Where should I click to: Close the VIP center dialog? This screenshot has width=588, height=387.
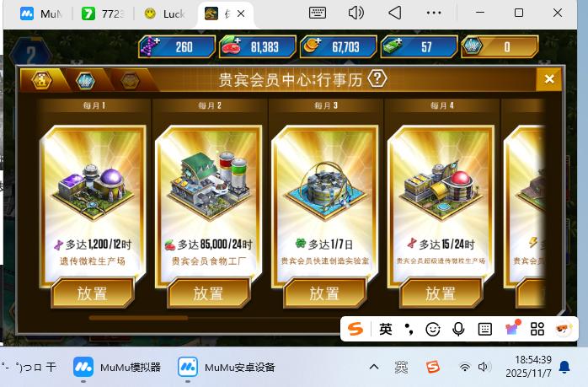coord(549,78)
